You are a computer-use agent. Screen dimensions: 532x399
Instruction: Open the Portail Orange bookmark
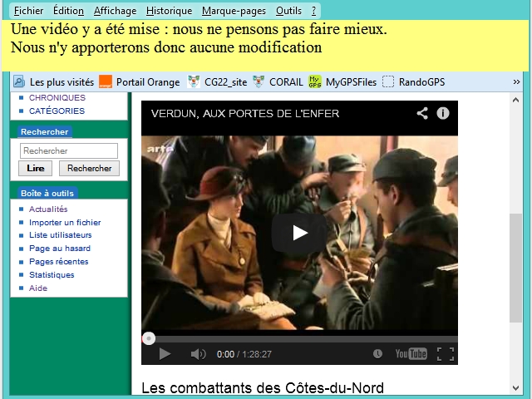pos(148,82)
